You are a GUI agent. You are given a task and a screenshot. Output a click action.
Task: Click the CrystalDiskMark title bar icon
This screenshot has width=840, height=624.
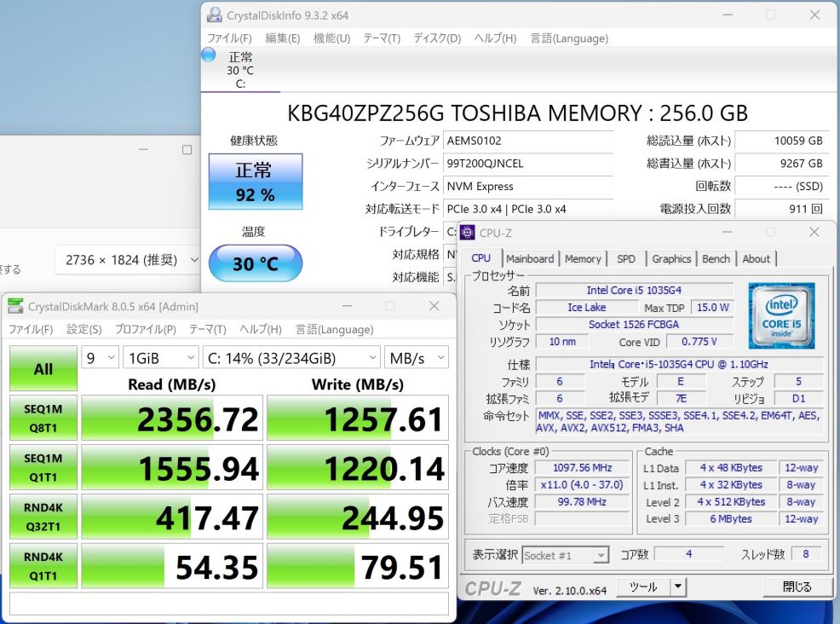click(x=15, y=306)
